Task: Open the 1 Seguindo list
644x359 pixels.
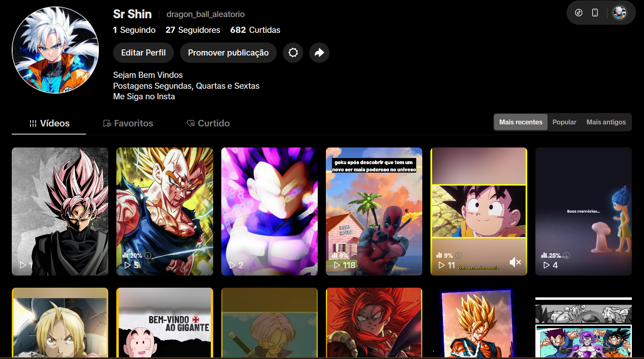Action: point(134,30)
